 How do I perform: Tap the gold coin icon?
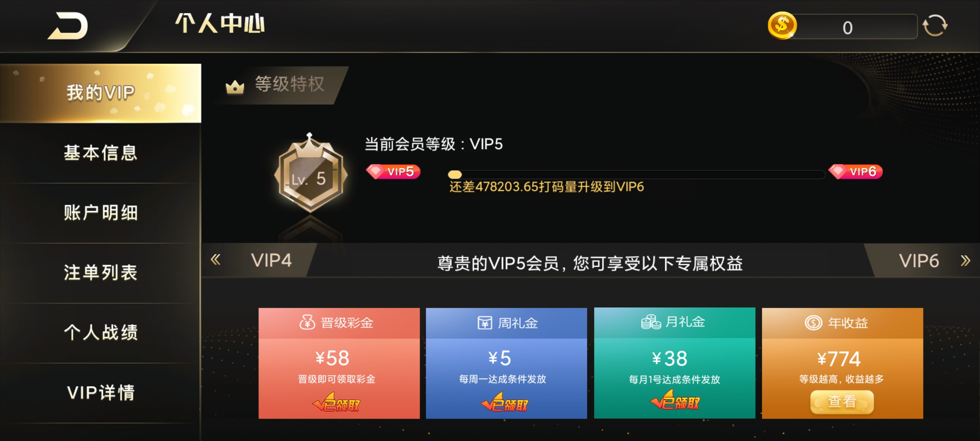[782, 26]
